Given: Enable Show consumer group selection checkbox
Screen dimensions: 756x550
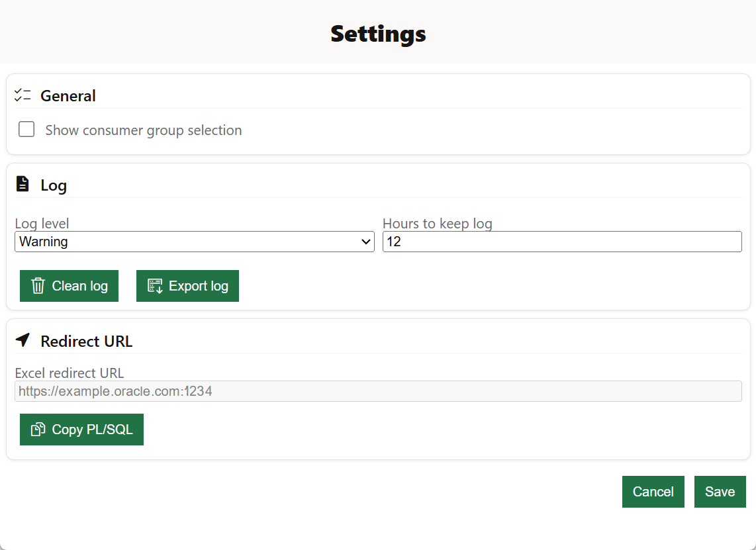Looking at the screenshot, I should click(26, 129).
